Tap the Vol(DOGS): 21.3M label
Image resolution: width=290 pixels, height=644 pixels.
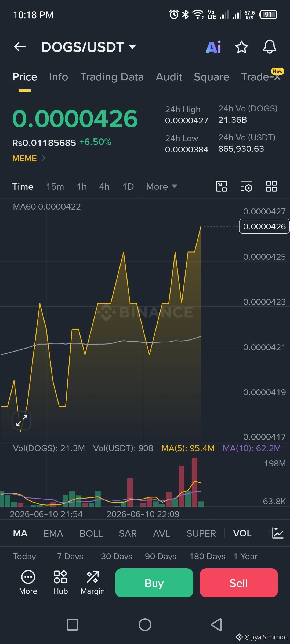pyautogui.click(x=49, y=448)
